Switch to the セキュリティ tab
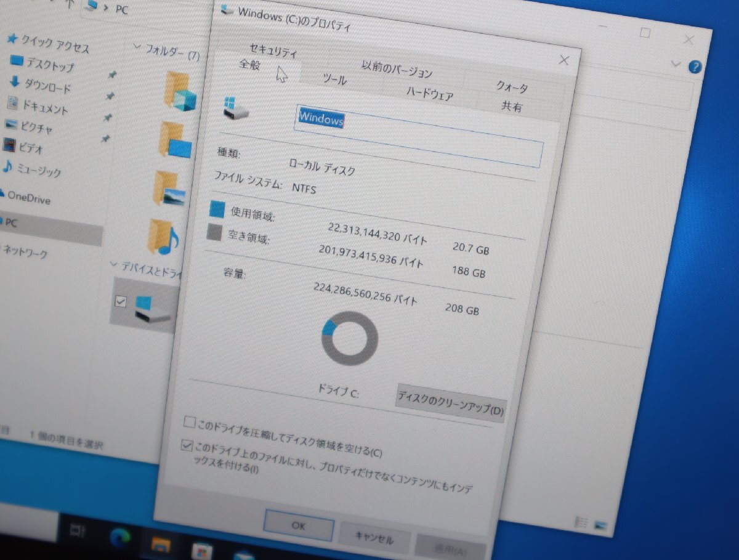This screenshot has width=739, height=560. (x=272, y=51)
